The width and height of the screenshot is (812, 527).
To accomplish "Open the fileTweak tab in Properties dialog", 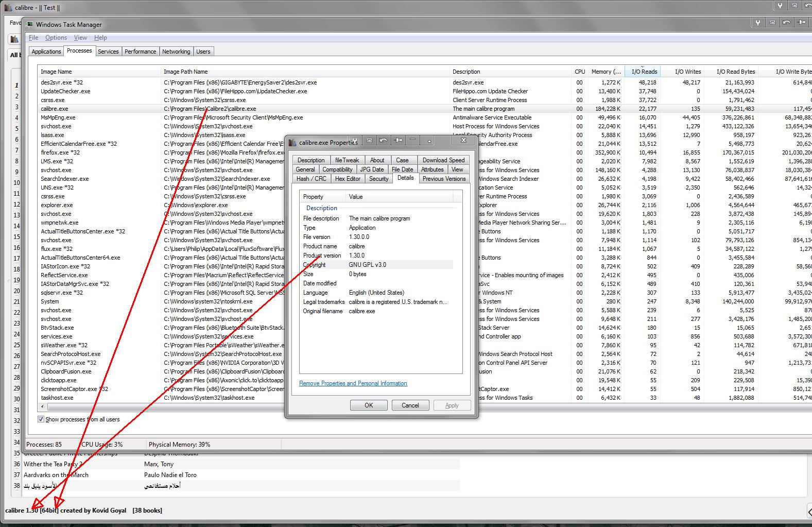I will coord(347,160).
